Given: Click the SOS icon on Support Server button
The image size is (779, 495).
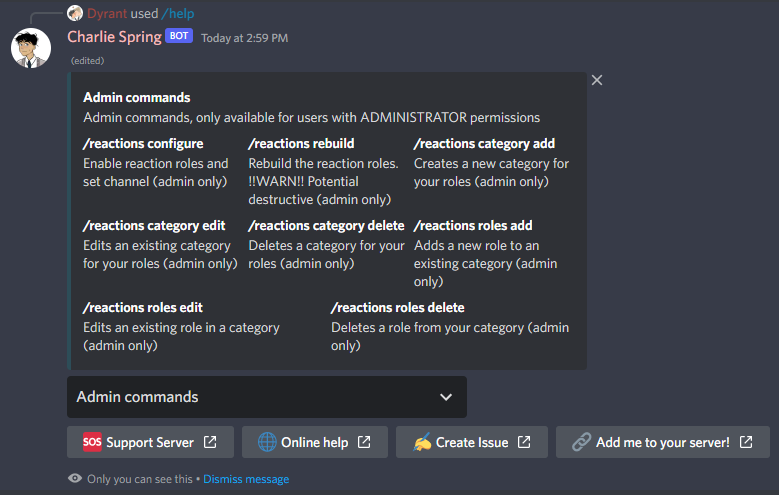Looking at the screenshot, I should pyautogui.click(x=92, y=442).
